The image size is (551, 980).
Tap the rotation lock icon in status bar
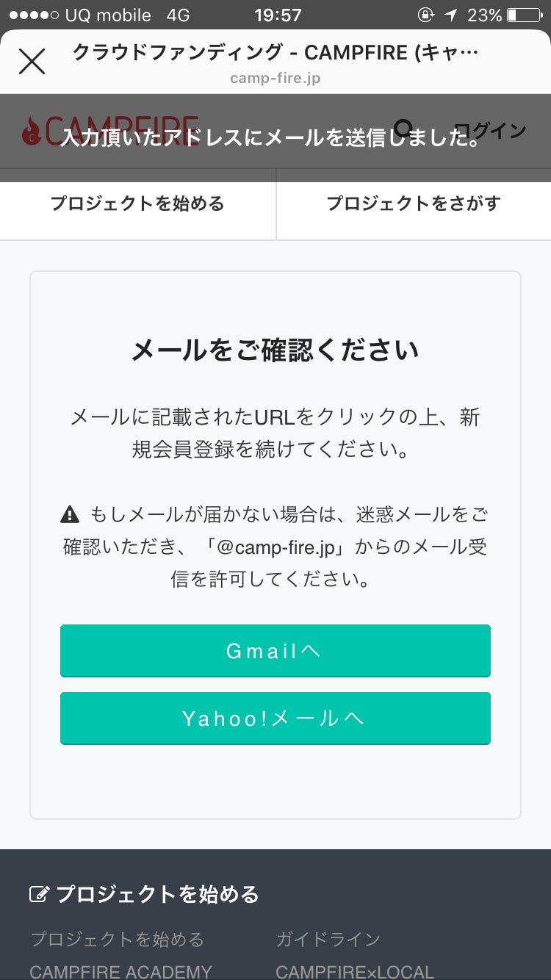pos(425,15)
